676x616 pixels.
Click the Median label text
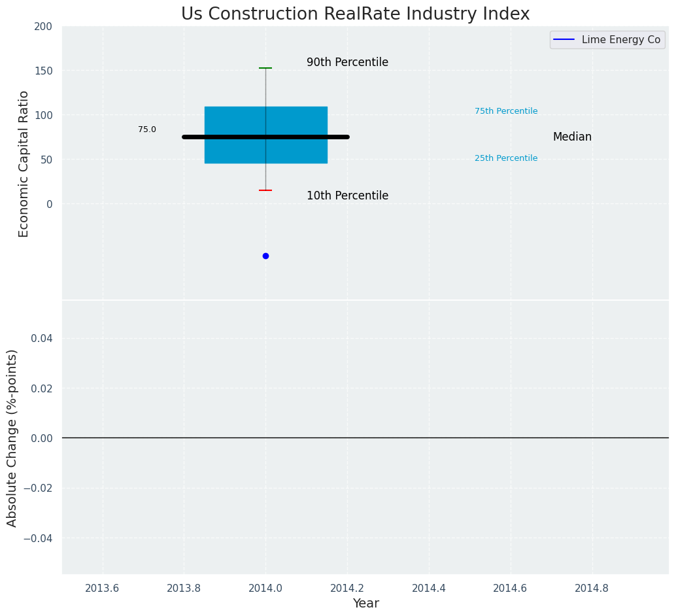[x=572, y=137]
